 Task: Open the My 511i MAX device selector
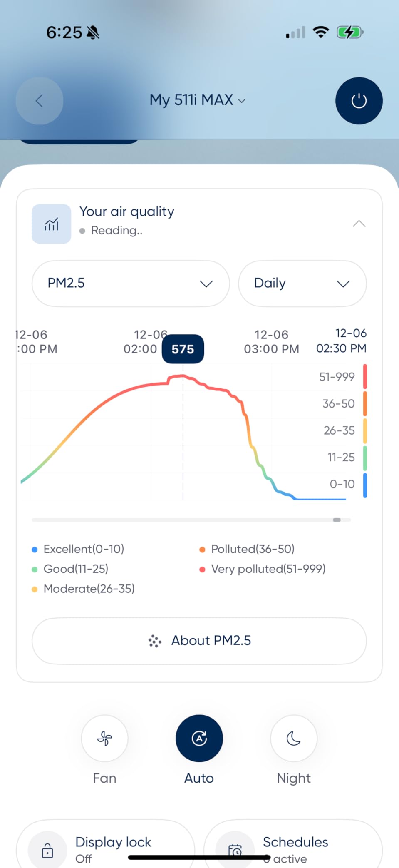[197, 100]
